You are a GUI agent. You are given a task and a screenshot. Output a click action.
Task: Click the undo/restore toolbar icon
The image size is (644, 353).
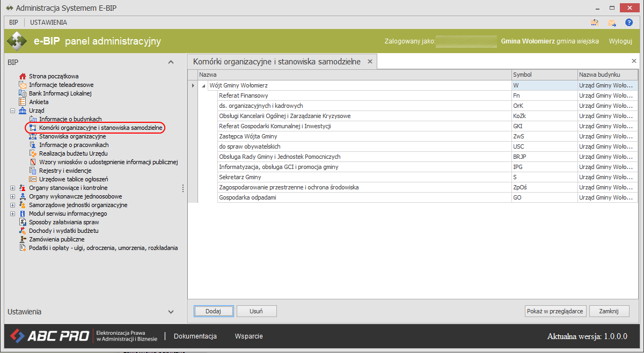click(595, 23)
